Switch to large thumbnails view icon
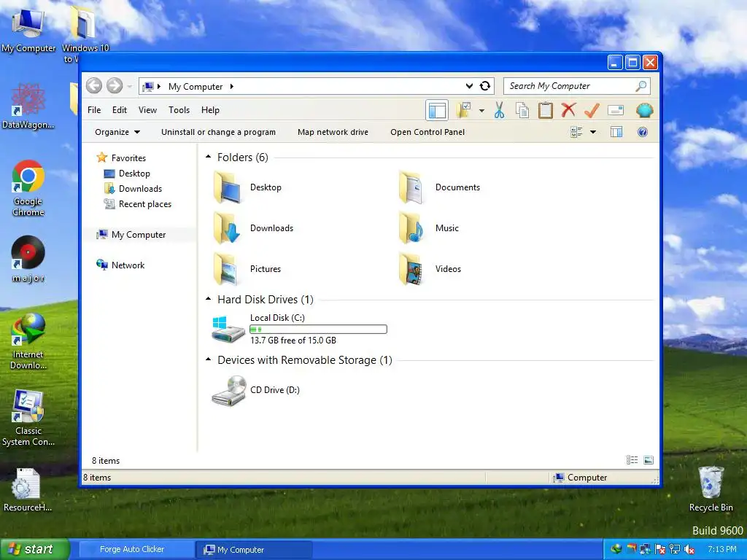The image size is (747, 560). point(649,460)
